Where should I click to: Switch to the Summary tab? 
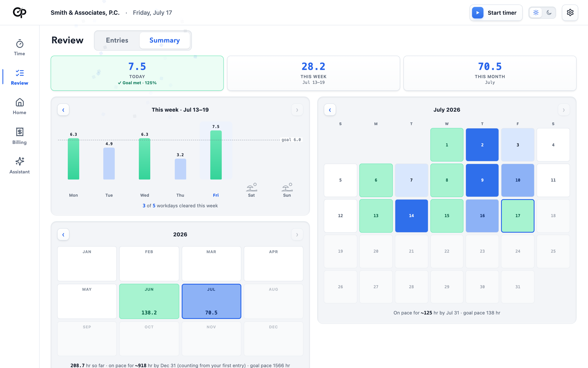point(165,40)
